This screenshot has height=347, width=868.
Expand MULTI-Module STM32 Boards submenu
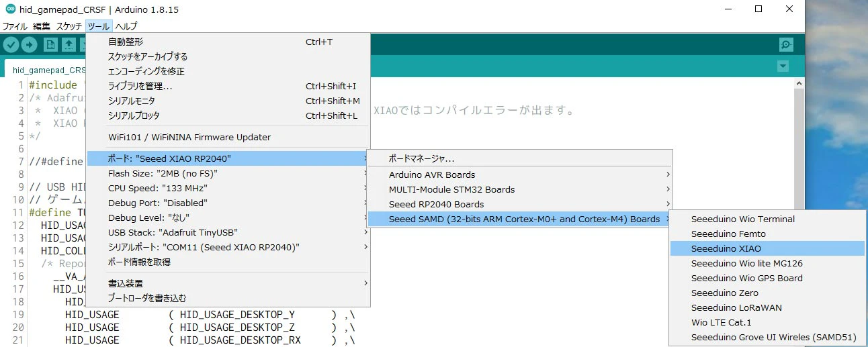tap(519, 189)
